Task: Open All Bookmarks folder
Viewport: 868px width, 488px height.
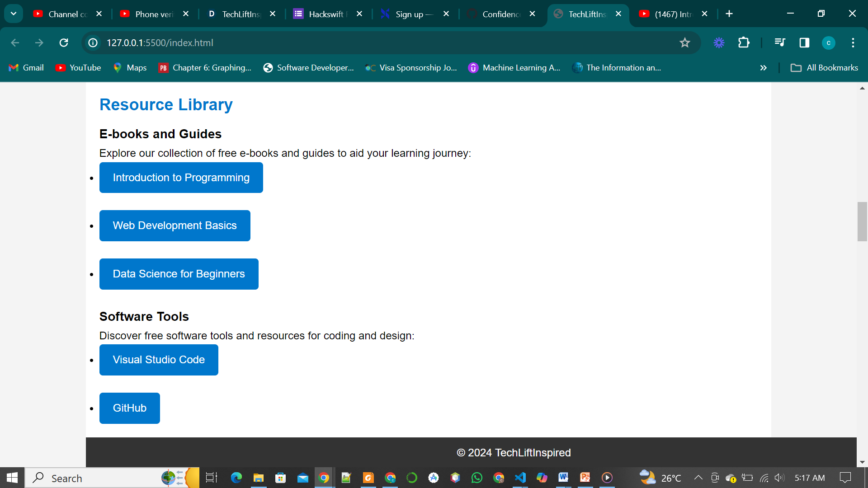Action: click(824, 68)
